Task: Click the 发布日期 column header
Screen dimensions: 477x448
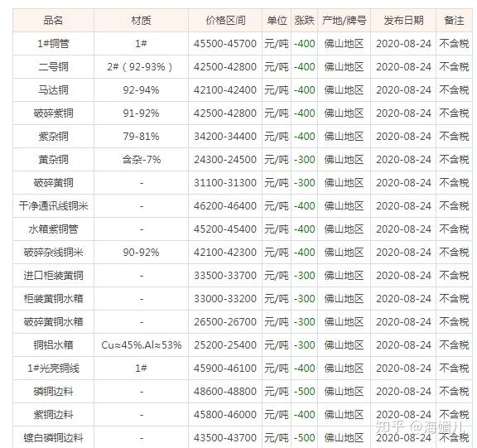Action: (403, 21)
